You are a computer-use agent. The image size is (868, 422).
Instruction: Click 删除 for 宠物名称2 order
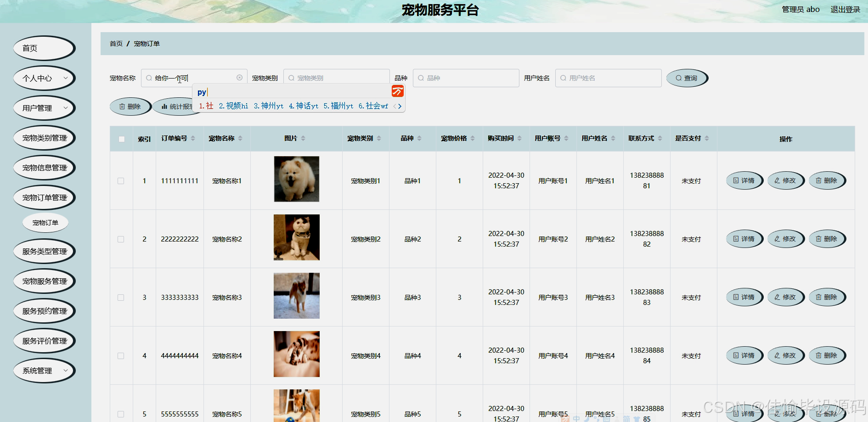[827, 239]
